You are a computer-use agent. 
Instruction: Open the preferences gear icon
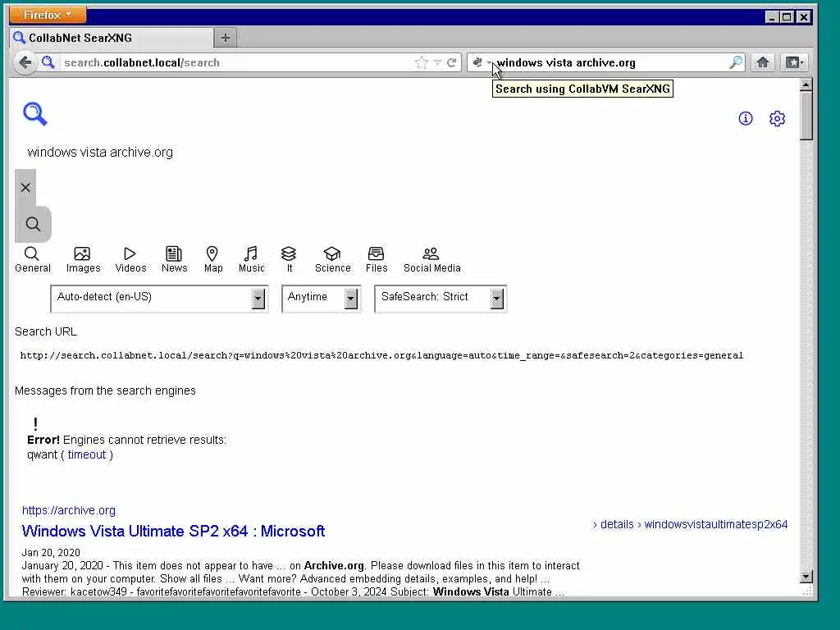[x=777, y=118]
